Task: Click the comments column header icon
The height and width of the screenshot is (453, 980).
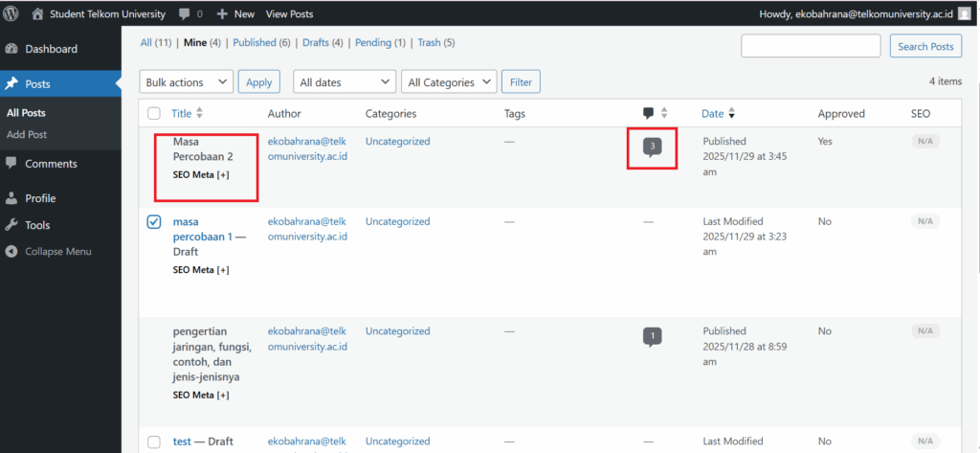Action: [x=649, y=113]
